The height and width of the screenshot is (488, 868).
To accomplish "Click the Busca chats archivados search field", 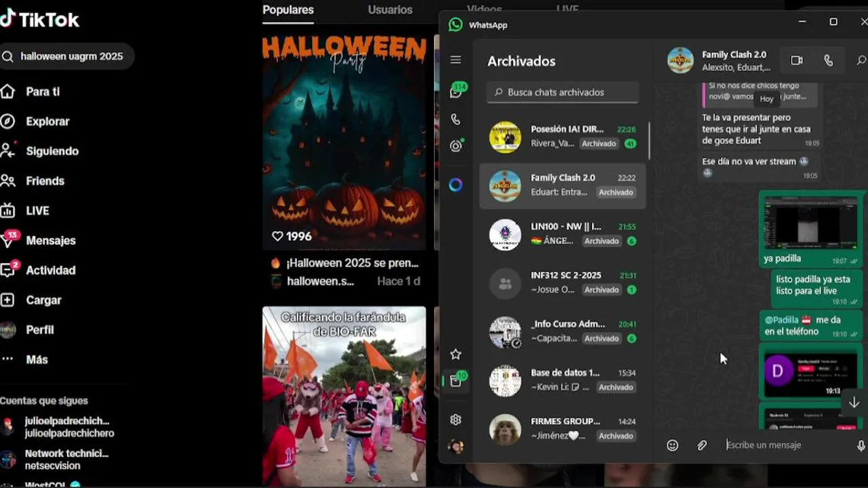I will pos(563,92).
